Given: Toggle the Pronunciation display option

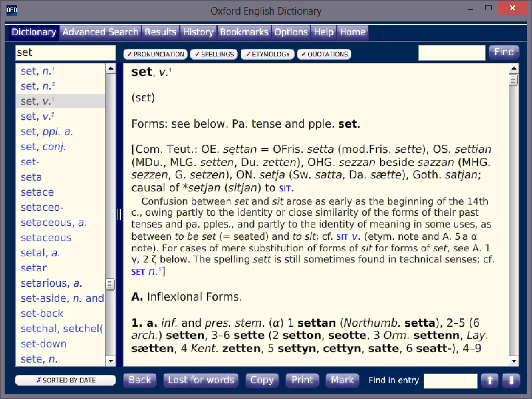Looking at the screenshot, I should tap(156, 54).
